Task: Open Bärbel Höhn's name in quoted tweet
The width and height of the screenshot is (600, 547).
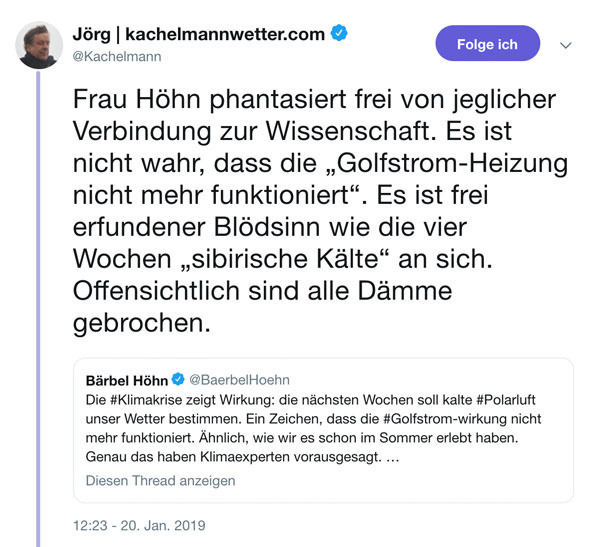Action: [x=126, y=379]
